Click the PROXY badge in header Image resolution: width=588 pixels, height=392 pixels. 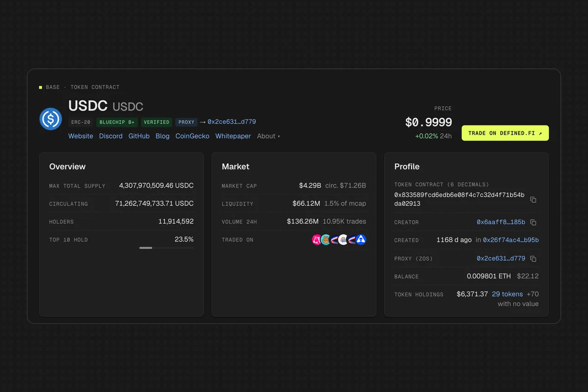click(186, 122)
